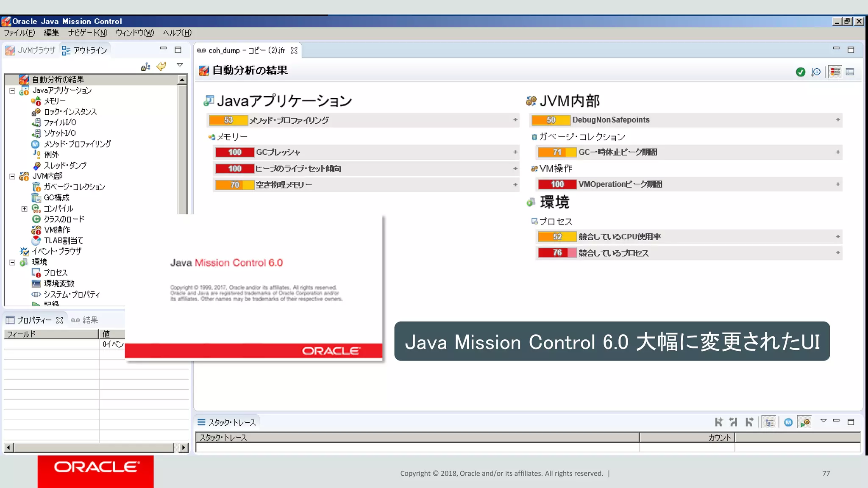Expand the 競合しているプロセス result row
Image resolution: width=868 pixels, height=488 pixels.
(838, 252)
